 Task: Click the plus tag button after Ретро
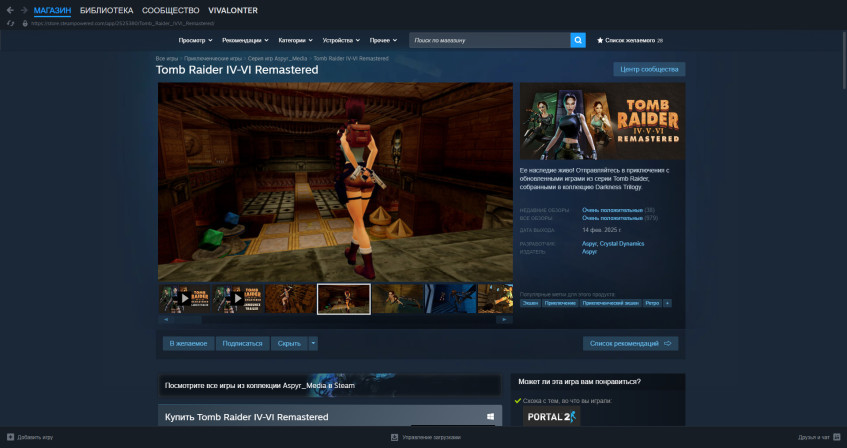click(x=667, y=302)
